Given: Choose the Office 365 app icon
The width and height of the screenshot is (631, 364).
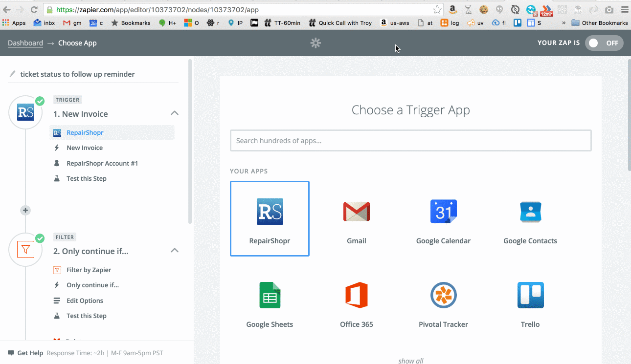Looking at the screenshot, I should coord(357,295).
